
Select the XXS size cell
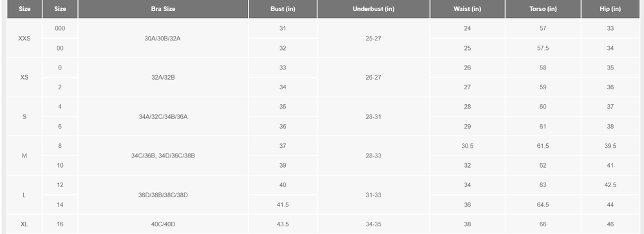coord(24,38)
